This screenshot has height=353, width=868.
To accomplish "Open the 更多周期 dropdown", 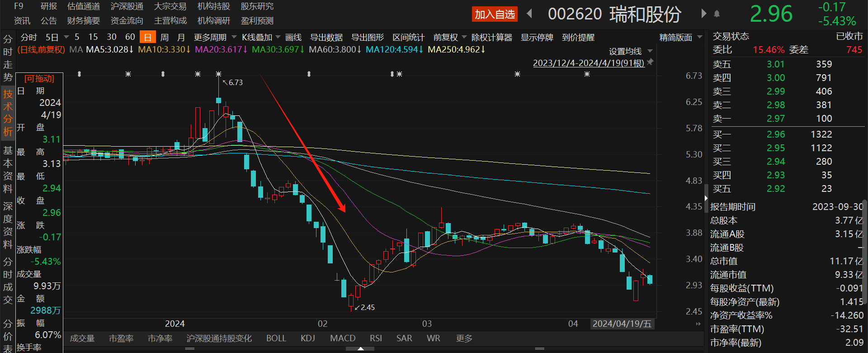I will pos(215,38).
